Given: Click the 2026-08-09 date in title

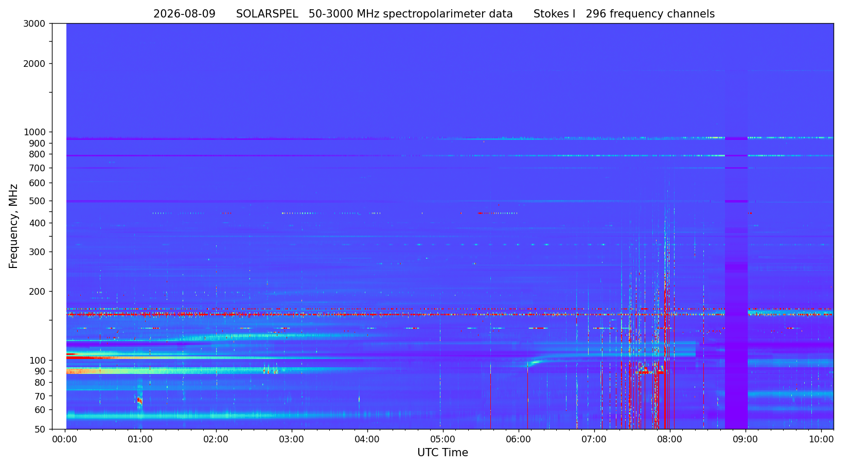Looking at the screenshot, I should click(x=184, y=14).
